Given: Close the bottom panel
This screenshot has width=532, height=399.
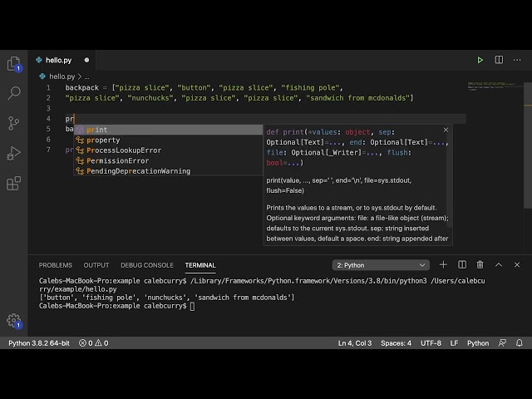Looking at the screenshot, I should [x=517, y=264].
